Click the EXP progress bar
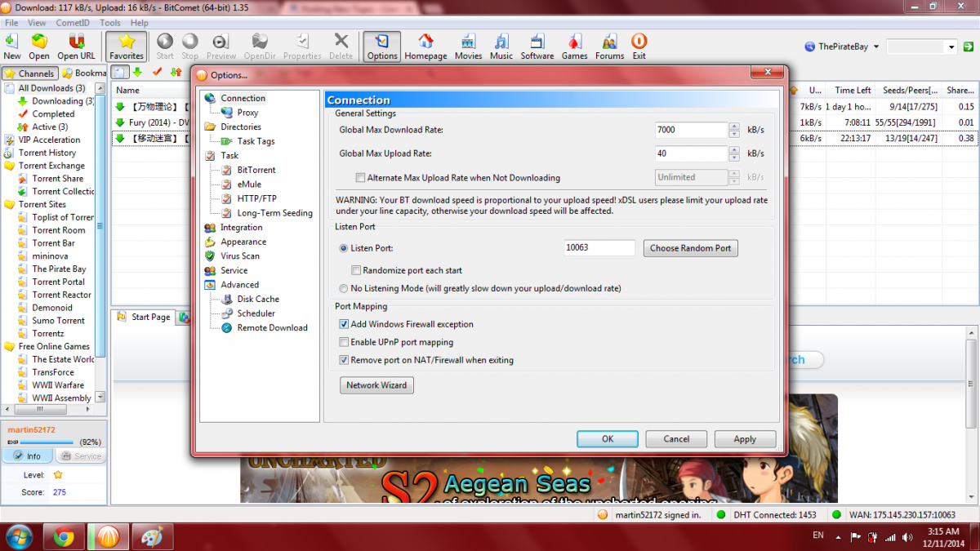980x551 pixels. 47,442
